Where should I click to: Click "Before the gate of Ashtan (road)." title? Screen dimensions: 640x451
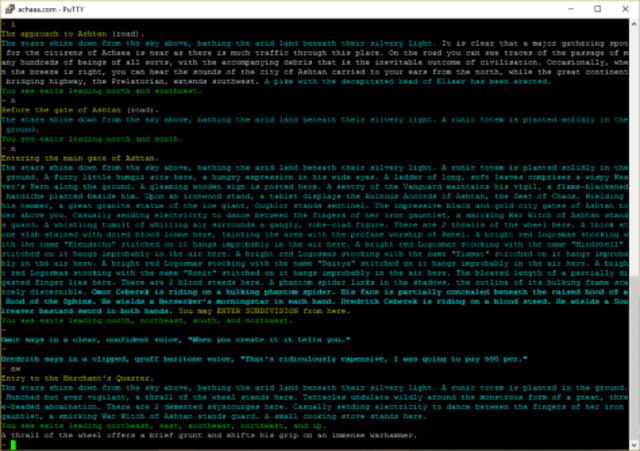(80, 110)
